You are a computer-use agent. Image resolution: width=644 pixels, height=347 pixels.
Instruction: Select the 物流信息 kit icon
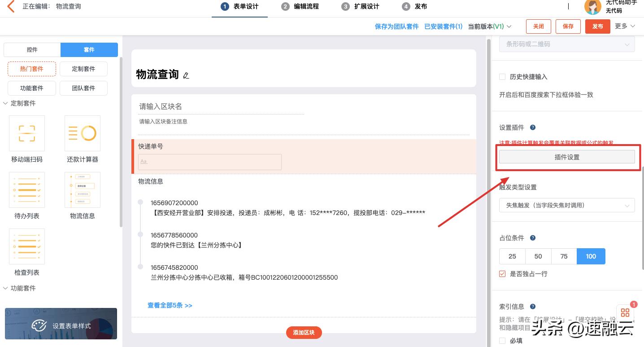[x=82, y=189]
